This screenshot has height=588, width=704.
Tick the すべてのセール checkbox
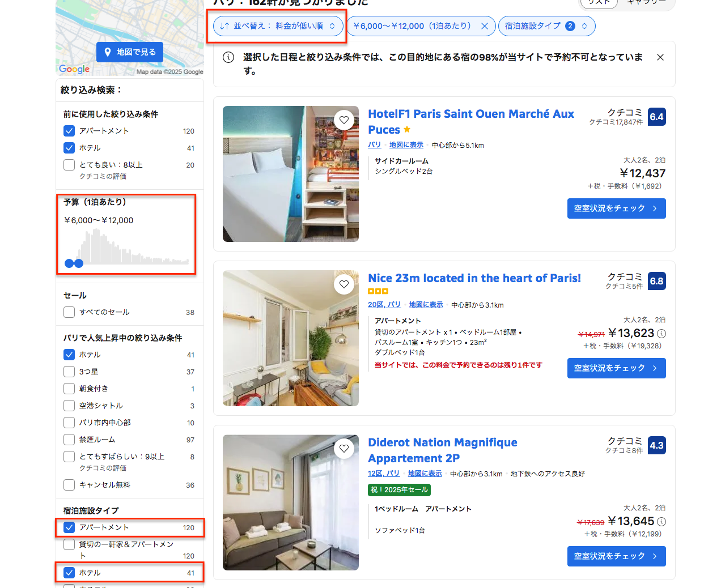[x=69, y=312]
